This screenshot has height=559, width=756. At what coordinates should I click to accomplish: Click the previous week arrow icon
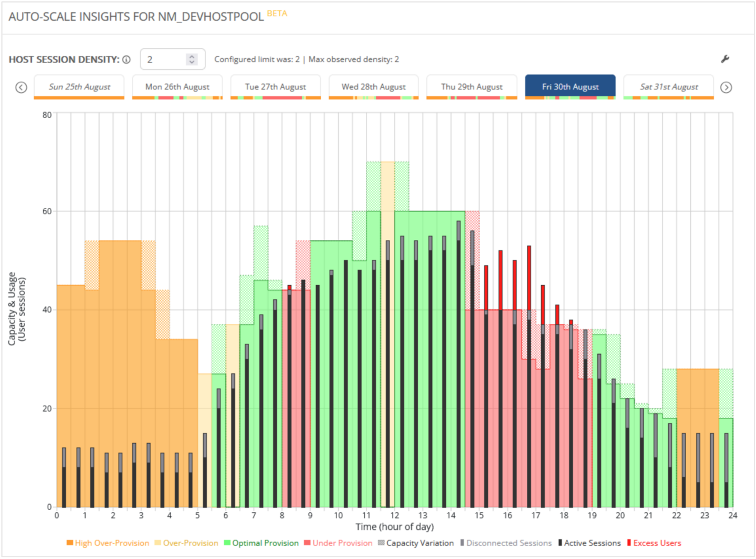pos(21,87)
